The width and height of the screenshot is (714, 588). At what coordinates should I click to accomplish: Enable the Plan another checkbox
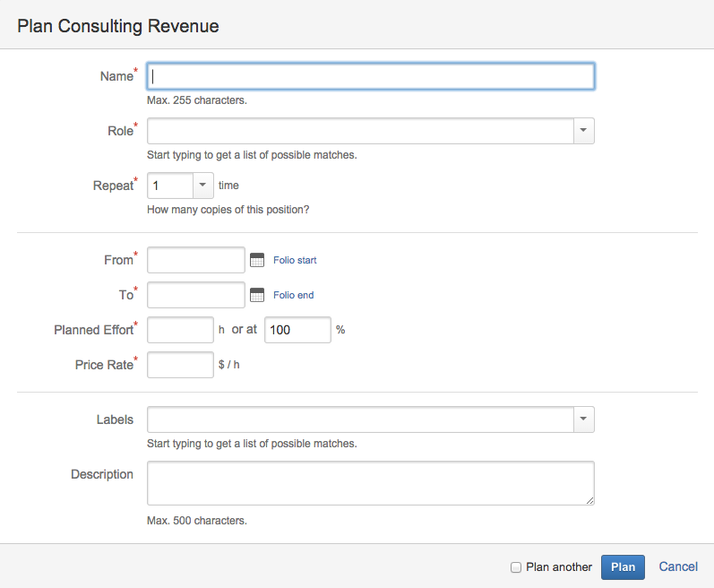coord(515,566)
